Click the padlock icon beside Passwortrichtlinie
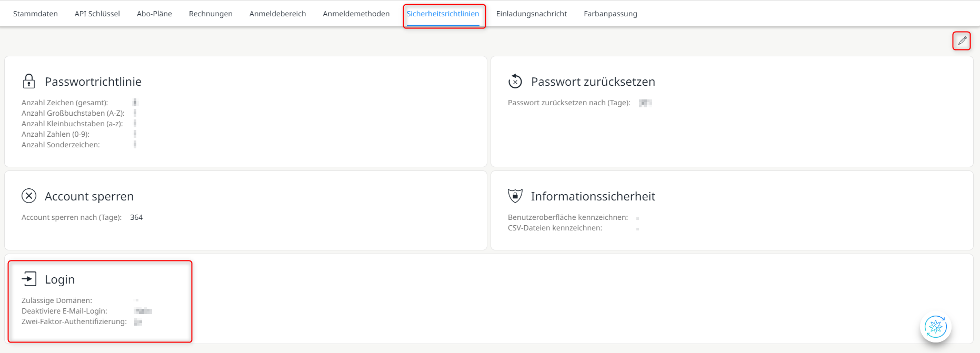Viewport: 980px width, 353px height. point(29,81)
